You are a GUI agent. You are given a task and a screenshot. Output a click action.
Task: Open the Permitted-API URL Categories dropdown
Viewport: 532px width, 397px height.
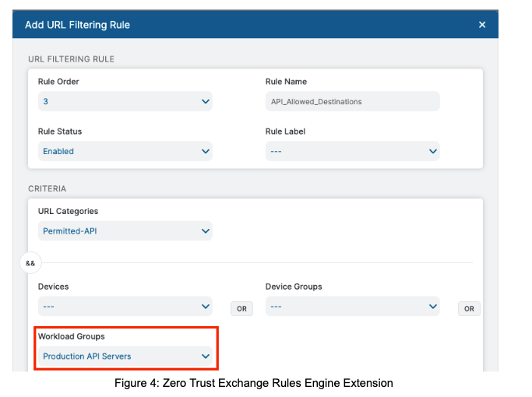(117, 231)
